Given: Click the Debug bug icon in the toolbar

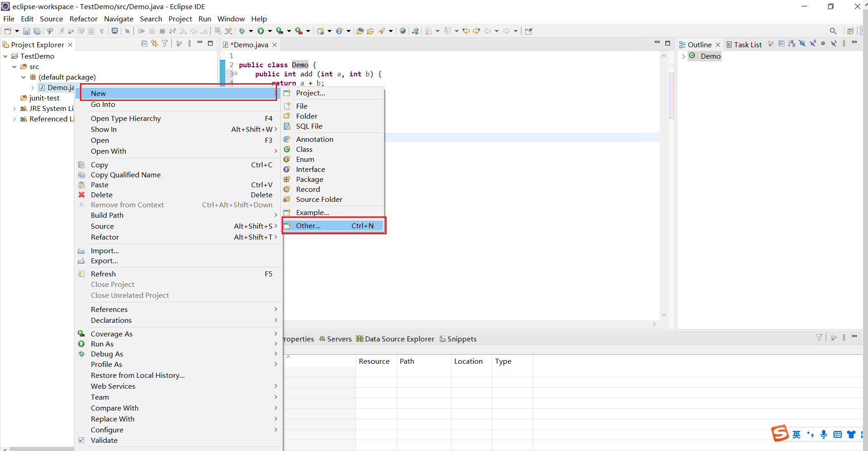Looking at the screenshot, I should 242,31.
